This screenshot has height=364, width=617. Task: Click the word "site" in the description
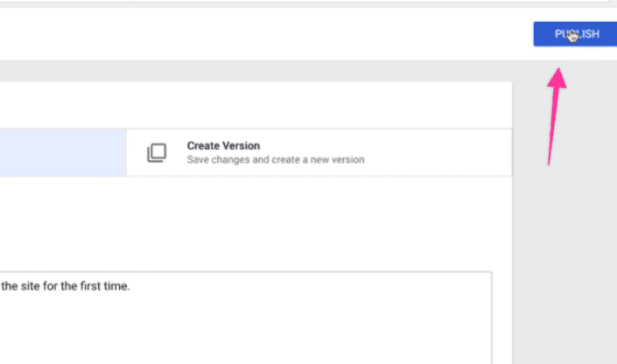tap(31, 286)
